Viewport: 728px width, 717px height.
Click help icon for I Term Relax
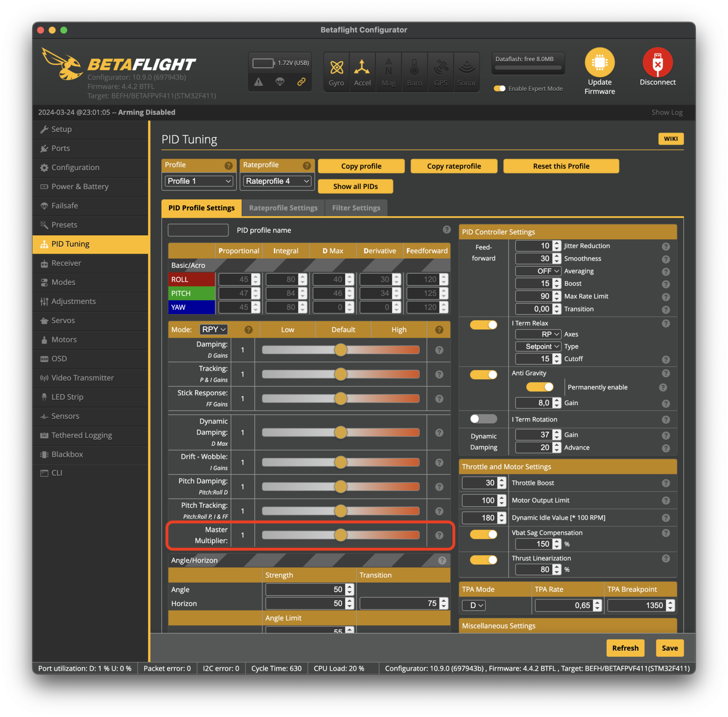coord(666,324)
